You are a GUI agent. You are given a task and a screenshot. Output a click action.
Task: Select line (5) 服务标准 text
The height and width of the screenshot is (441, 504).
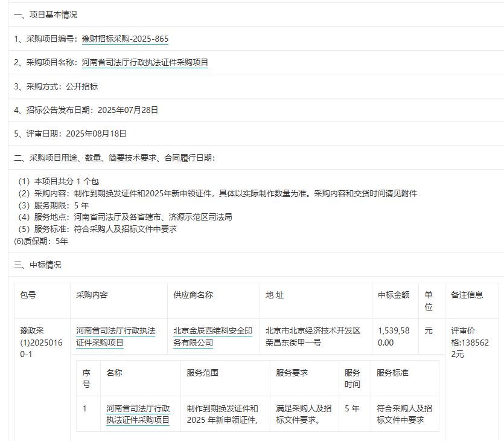pos(97,229)
